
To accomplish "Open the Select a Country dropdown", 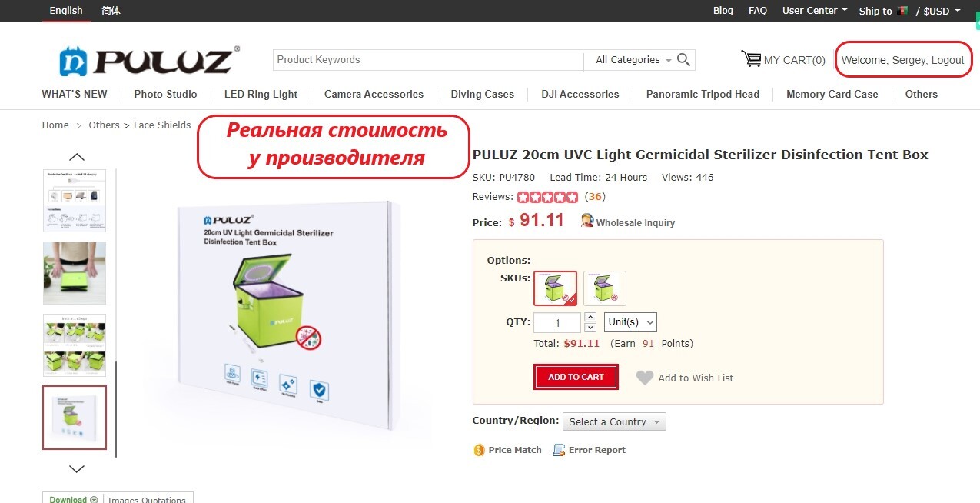I will click(x=614, y=421).
